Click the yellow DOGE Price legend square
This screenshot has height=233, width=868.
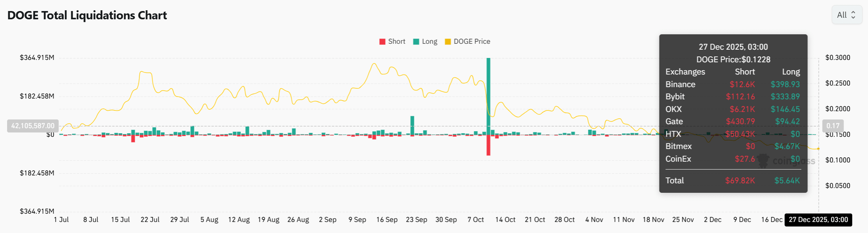pos(448,42)
